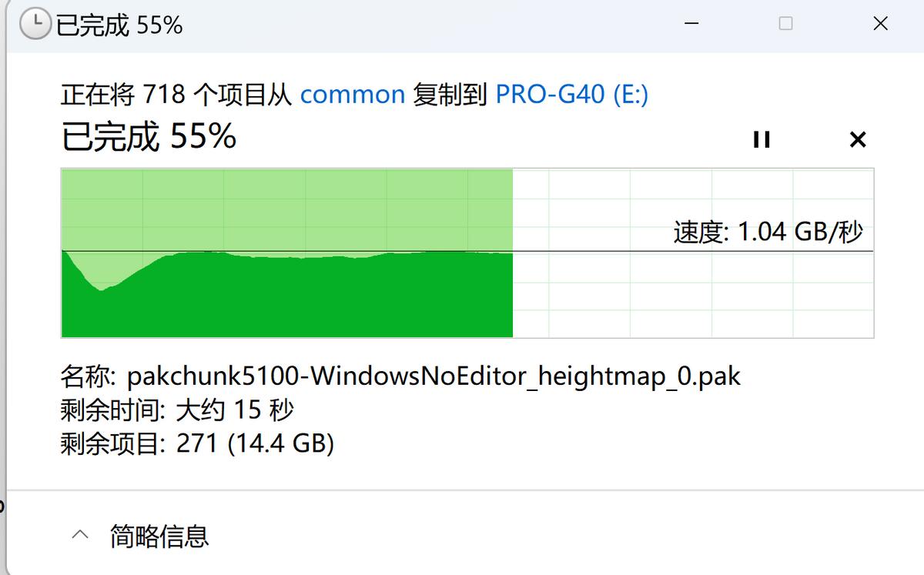
Task: Click the dark green filled graph area
Action: click(308, 300)
